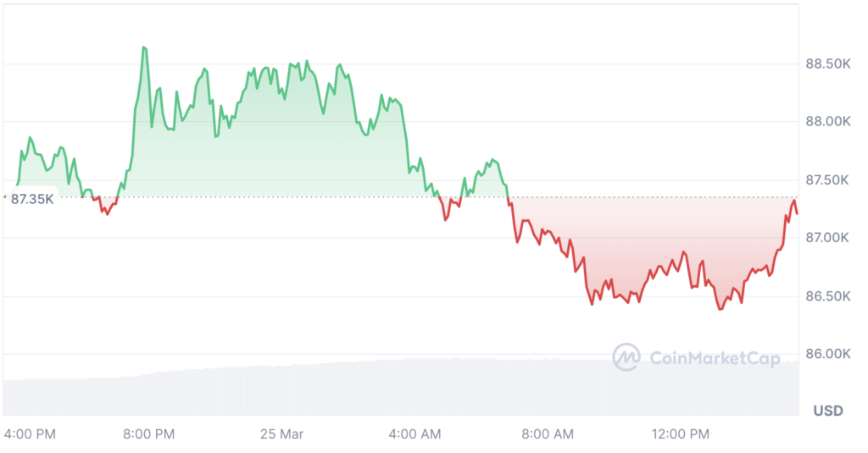Image resolution: width=868 pixels, height=453 pixels.
Task: Click the rightmost end of the red price line
Action: coord(797,213)
